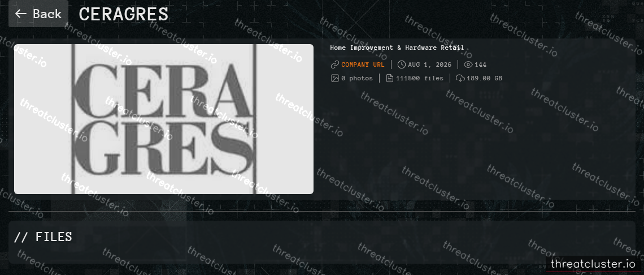Go back using the Back button
Screen dimensions: 644x275
pos(38,14)
